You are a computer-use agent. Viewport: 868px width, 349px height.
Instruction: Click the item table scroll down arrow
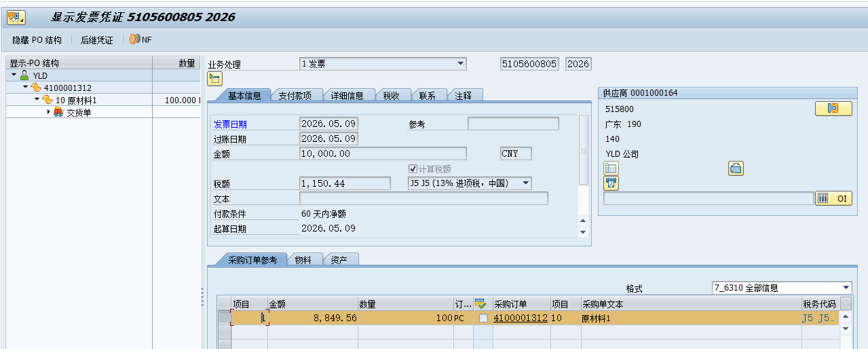tap(846, 328)
